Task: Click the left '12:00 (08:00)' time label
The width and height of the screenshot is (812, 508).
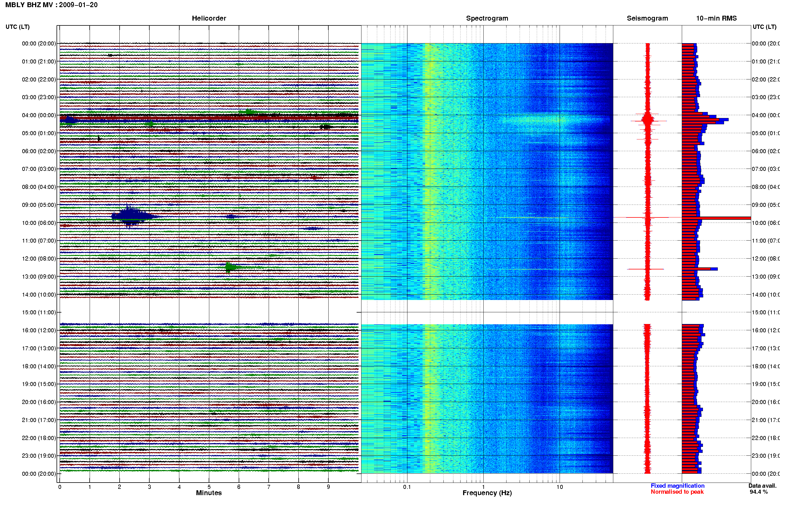Action: coord(39,259)
